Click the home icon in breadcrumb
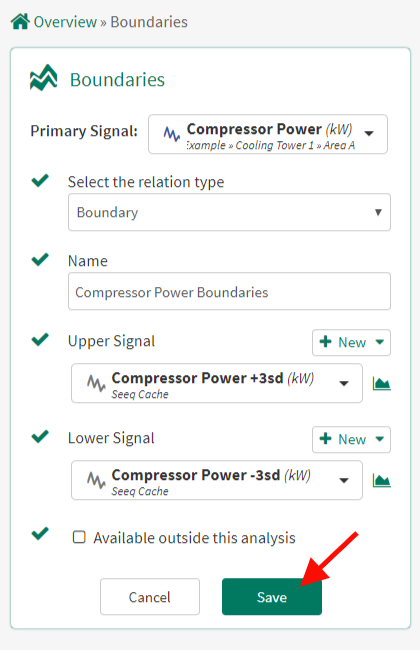Viewport: 420px width, 650px height. pyautogui.click(x=20, y=22)
